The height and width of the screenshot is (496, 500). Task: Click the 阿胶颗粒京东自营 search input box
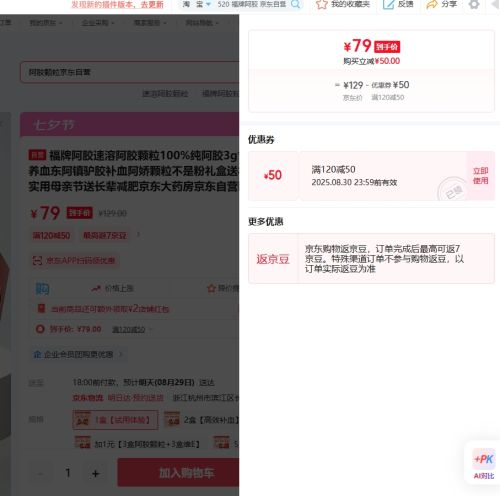coord(130,72)
